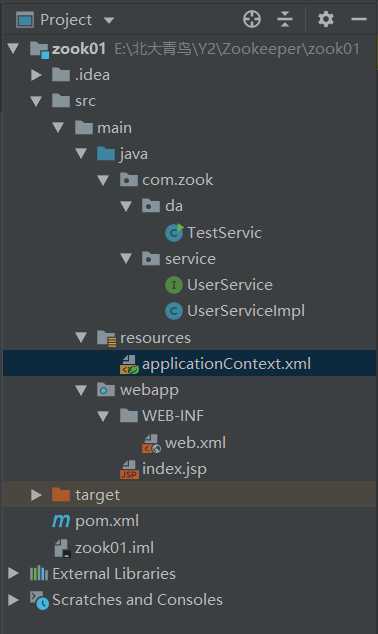Hide the Project panel with the minus icon
Screen dimensions: 378x634
(x=359, y=19)
